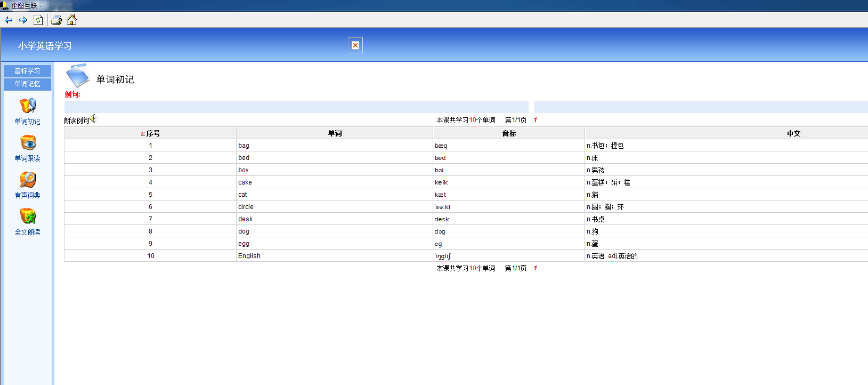Open 单词跟读 eye icon
Viewport: 868px width, 385px height.
[28, 143]
